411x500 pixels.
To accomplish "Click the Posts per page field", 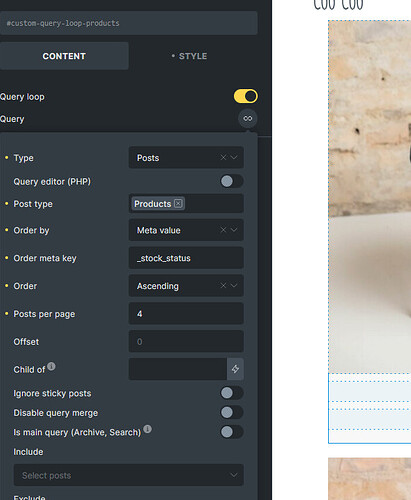I will [x=186, y=314].
